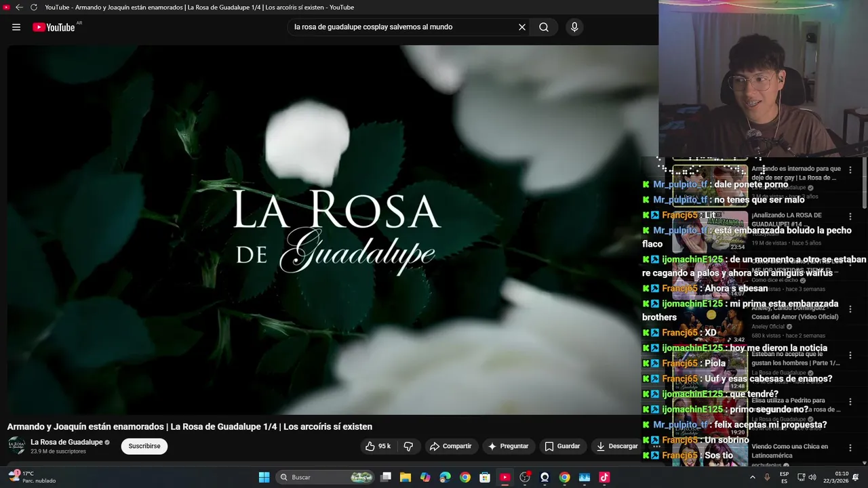This screenshot has height=488, width=868.
Task: Open network settings in system tray
Action: pos(801,477)
